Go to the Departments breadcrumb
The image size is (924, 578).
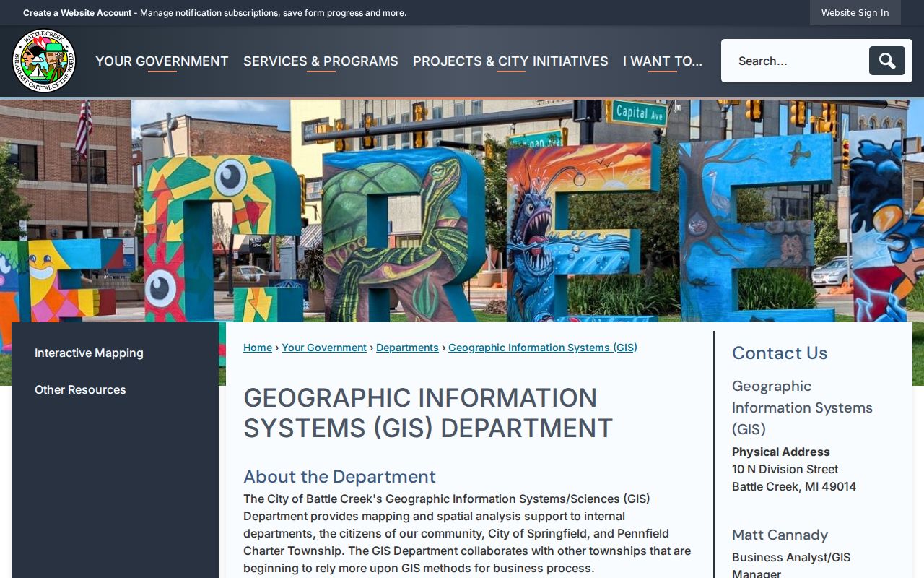pyautogui.click(x=407, y=348)
